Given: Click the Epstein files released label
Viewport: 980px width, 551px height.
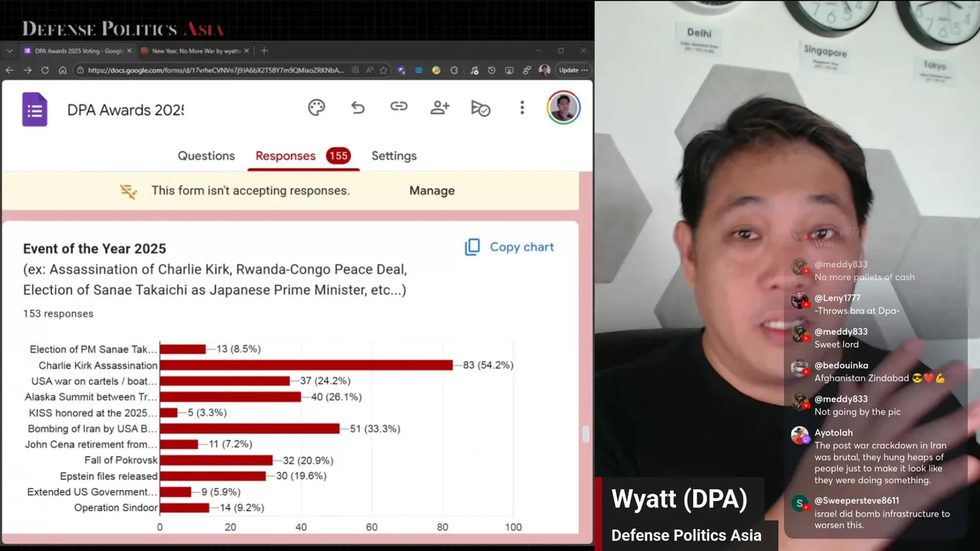Looking at the screenshot, I should (109, 476).
